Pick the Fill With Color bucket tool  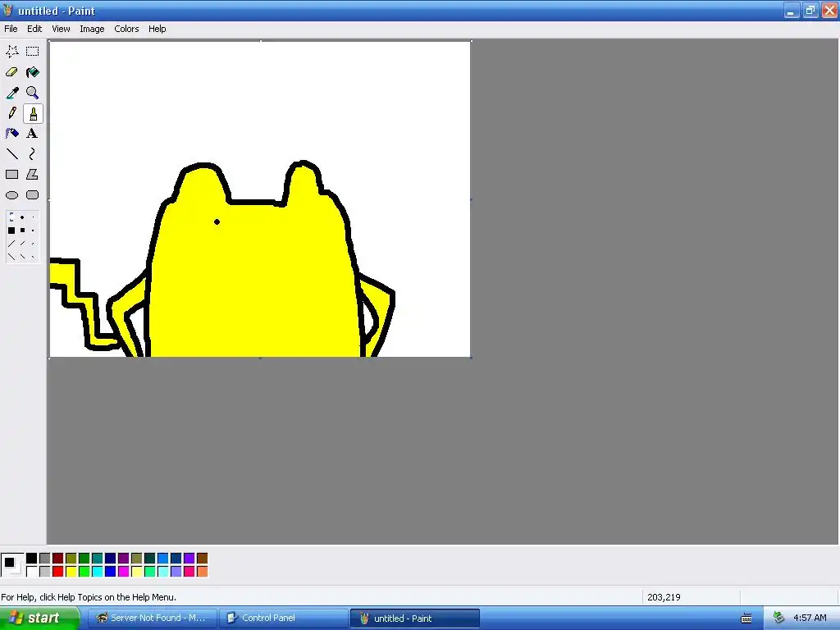33,72
